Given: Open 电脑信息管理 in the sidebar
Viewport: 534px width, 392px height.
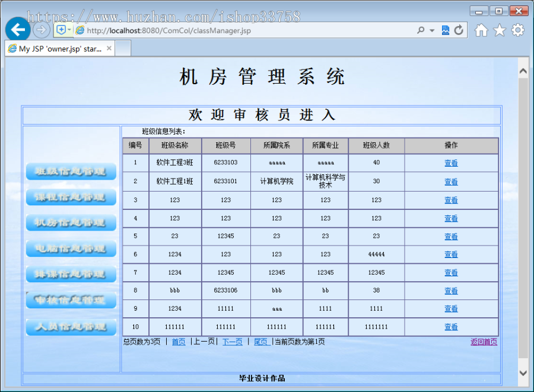Looking at the screenshot, I should point(71,248).
